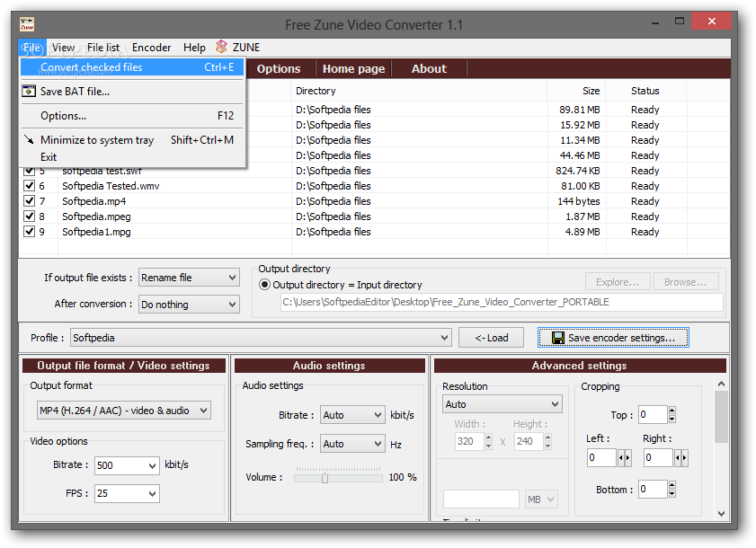Click the cropping Bottom value field
Screen dimensions: 756x548
[653, 490]
